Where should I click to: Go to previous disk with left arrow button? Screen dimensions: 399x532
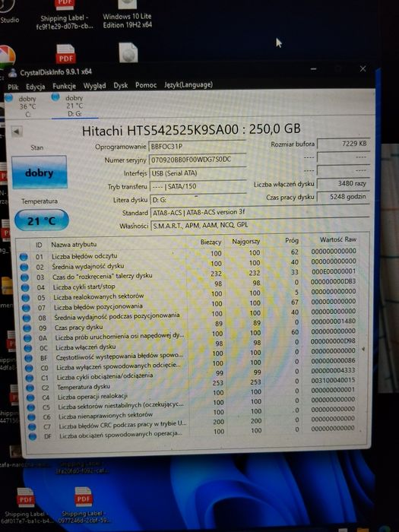[x=17, y=131]
